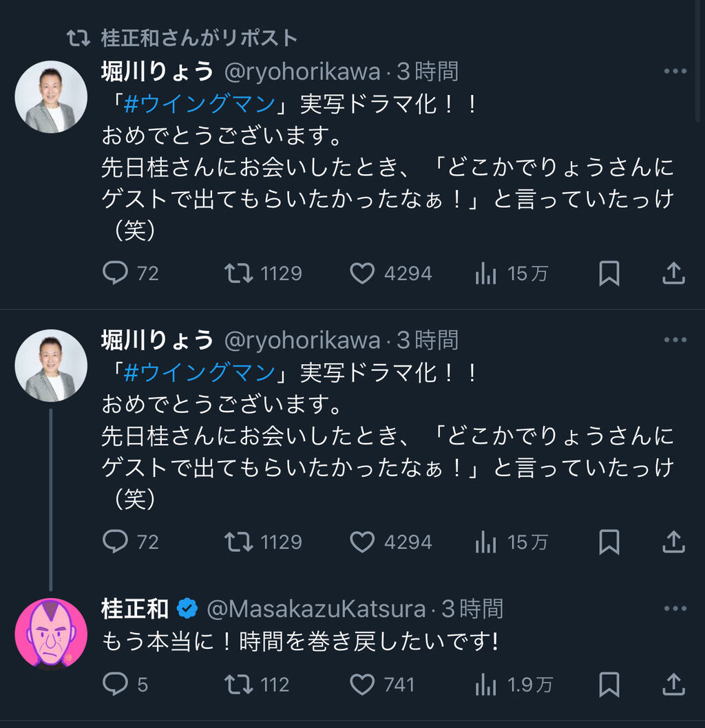Click the 桂正和さんがリポスト repost label
This screenshot has width=705, height=728.
199,38
